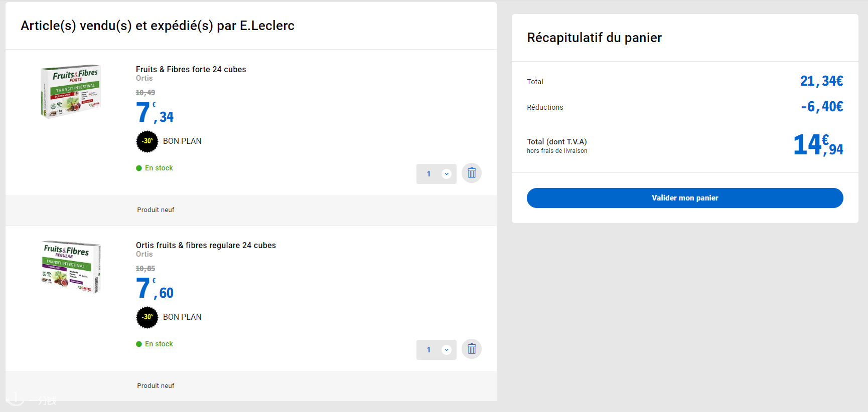Screen dimensions: 868x412
Task: Click the 7,60 euro discounted price
Action: tap(154, 289)
